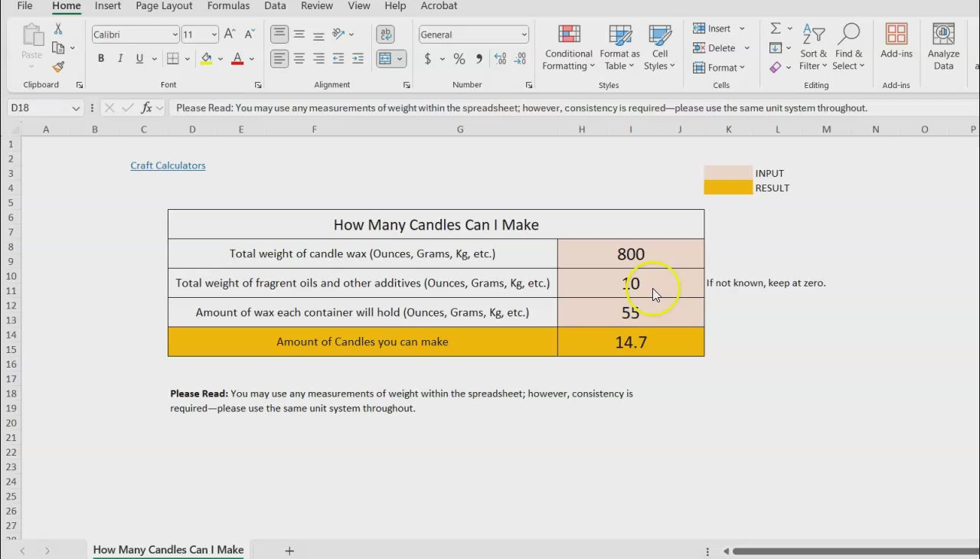Open the Page Layout tab
The height and width of the screenshot is (559, 980).
[x=164, y=6]
